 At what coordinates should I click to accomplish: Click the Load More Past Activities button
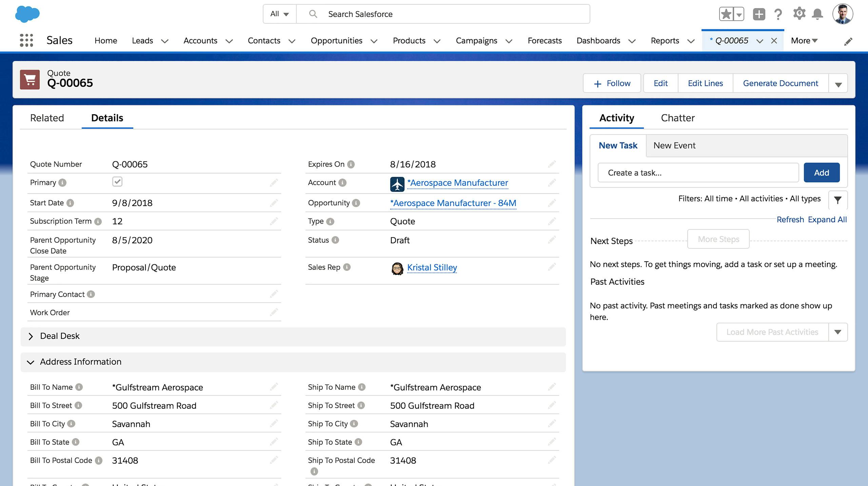point(772,332)
